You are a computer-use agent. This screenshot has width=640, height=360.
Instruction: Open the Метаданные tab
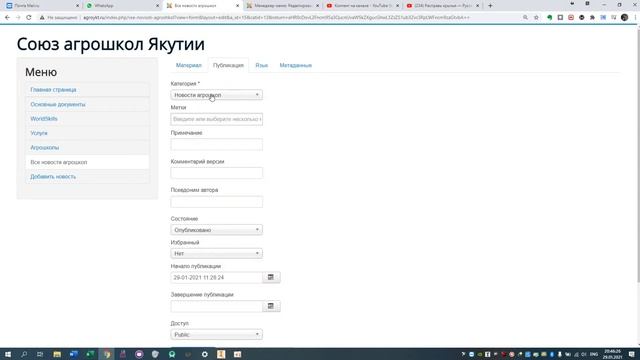[296, 65]
